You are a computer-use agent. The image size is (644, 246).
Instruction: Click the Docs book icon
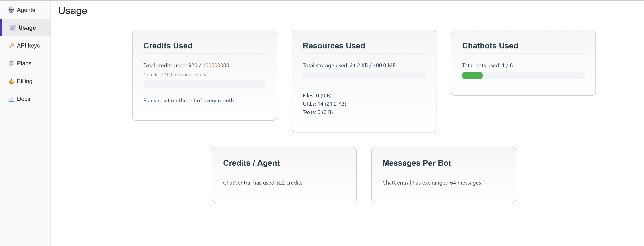coord(11,99)
